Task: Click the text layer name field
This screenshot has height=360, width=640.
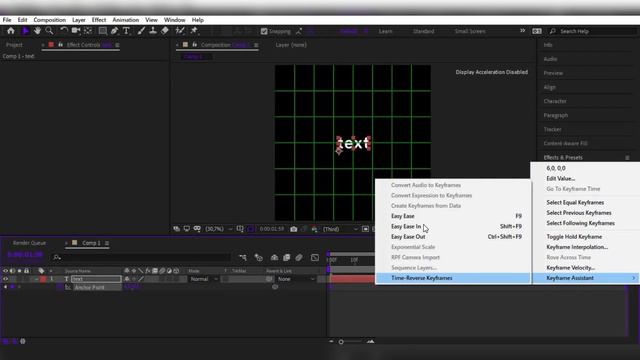Action: 96,279
